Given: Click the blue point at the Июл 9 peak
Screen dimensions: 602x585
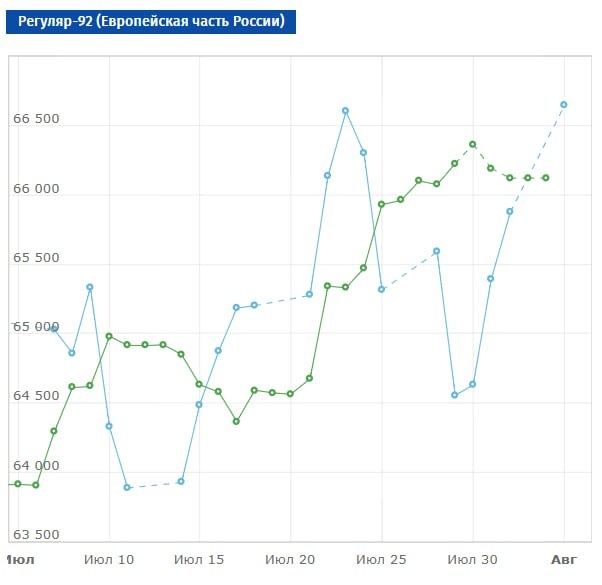Looking at the screenshot, I should pyautogui.click(x=90, y=287).
